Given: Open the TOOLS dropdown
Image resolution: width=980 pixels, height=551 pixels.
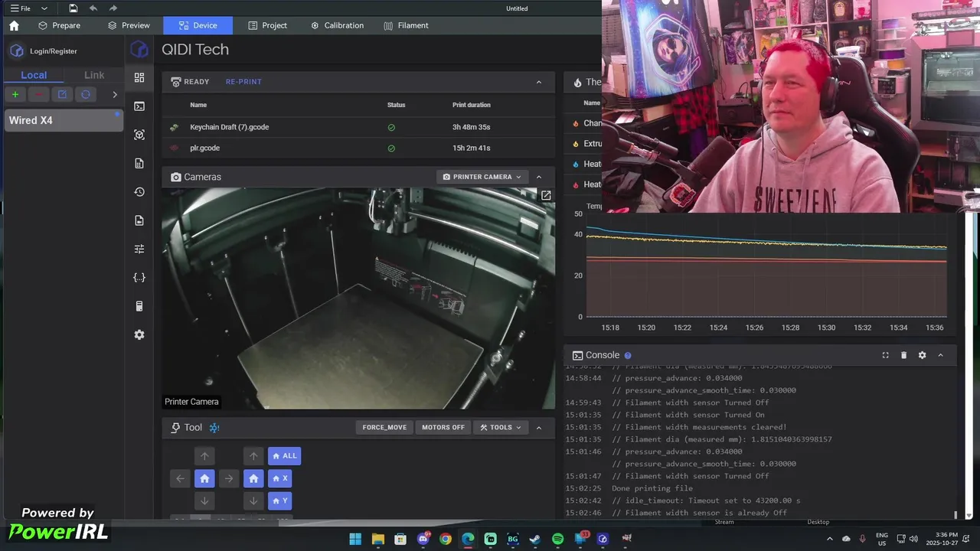Looking at the screenshot, I should (x=501, y=428).
